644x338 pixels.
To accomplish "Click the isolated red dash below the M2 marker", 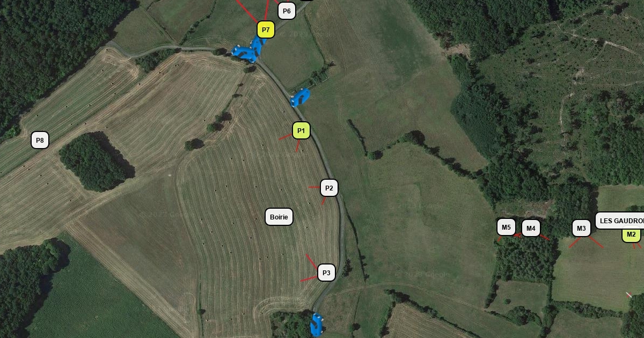I will [629, 295].
